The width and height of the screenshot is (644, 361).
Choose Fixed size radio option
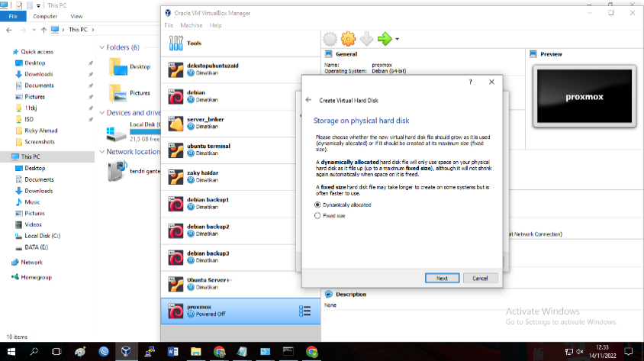(x=330, y=216)
